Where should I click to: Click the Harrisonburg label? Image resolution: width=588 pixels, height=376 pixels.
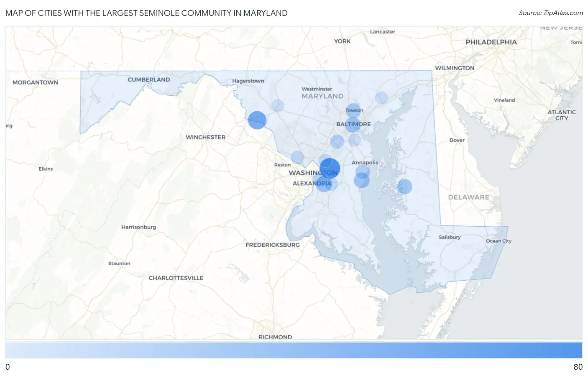pyautogui.click(x=138, y=227)
